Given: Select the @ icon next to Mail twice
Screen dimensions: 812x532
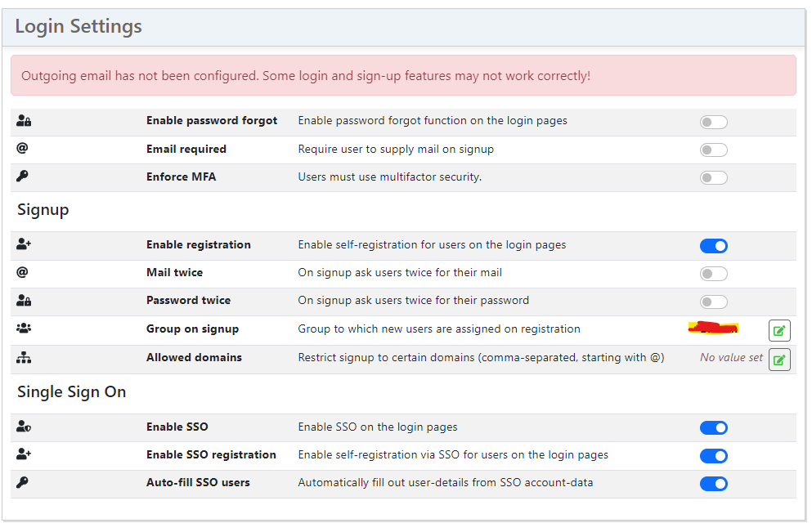Looking at the screenshot, I should point(22,273).
